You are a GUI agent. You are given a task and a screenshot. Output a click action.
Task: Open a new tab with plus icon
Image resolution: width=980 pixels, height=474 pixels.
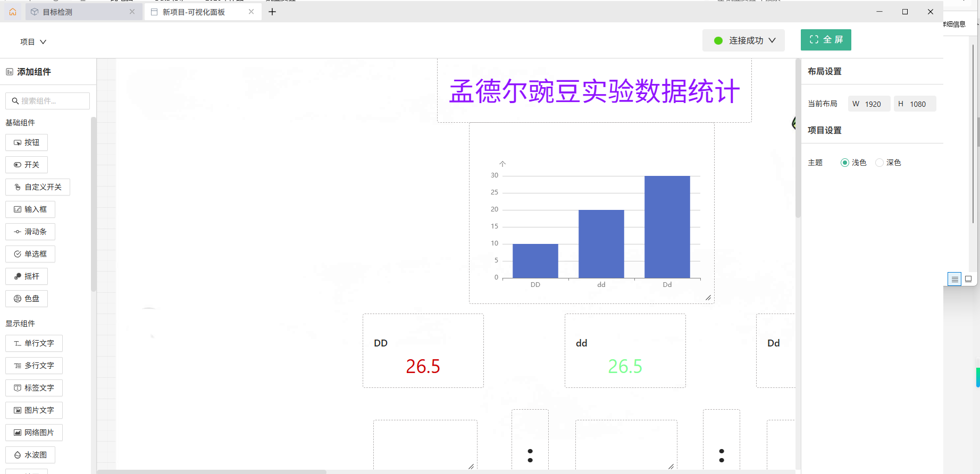coord(272,12)
